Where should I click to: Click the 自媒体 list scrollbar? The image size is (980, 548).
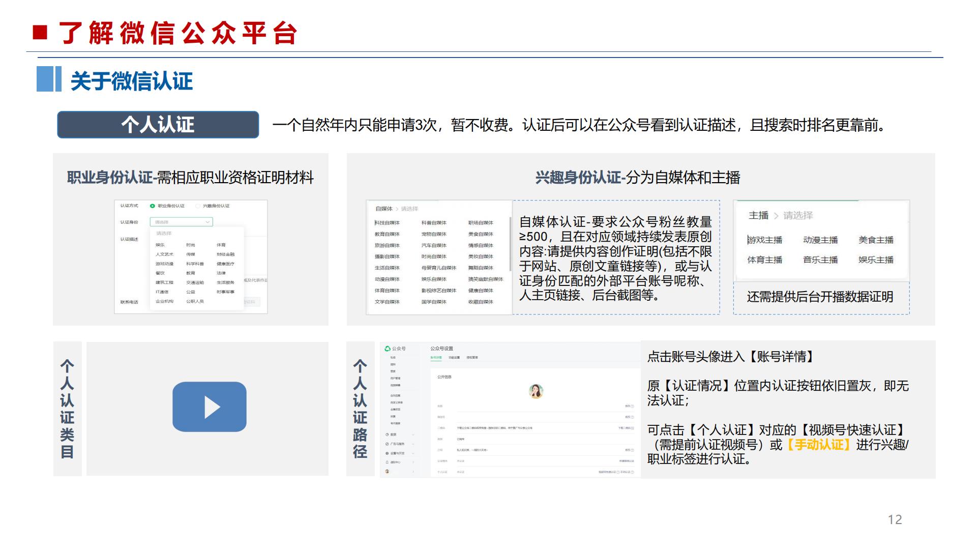(510, 243)
